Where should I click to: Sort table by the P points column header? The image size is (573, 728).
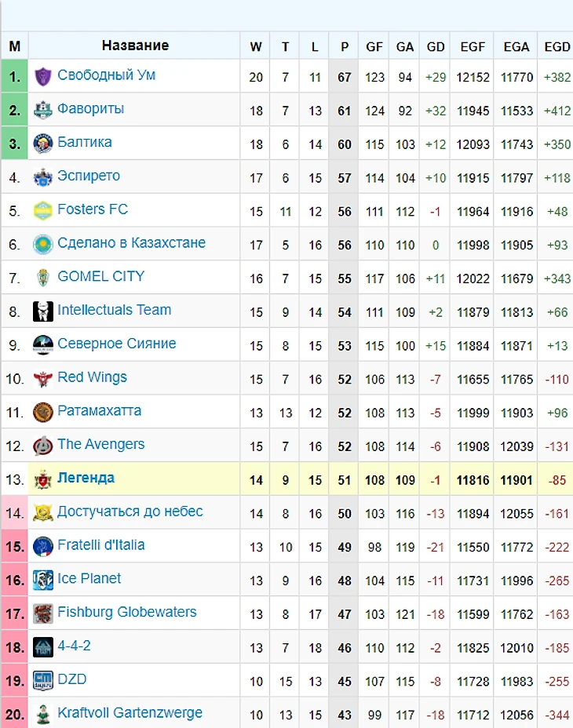344,46
